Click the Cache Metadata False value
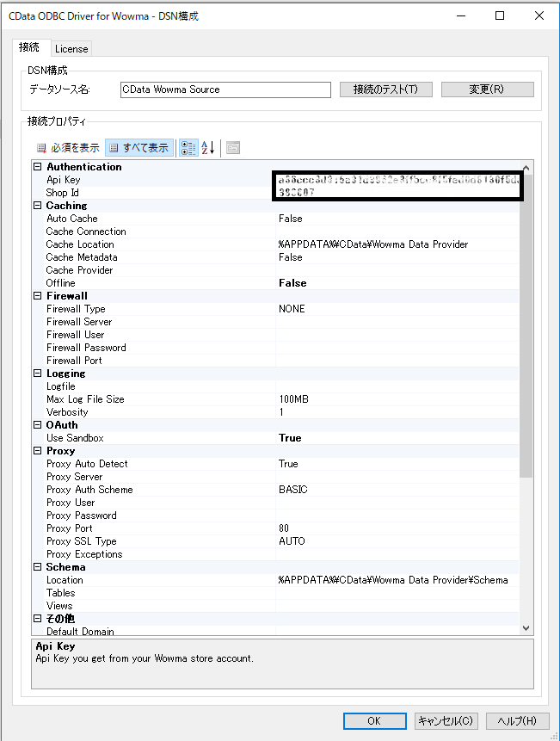This screenshot has height=741, width=560. click(291, 257)
